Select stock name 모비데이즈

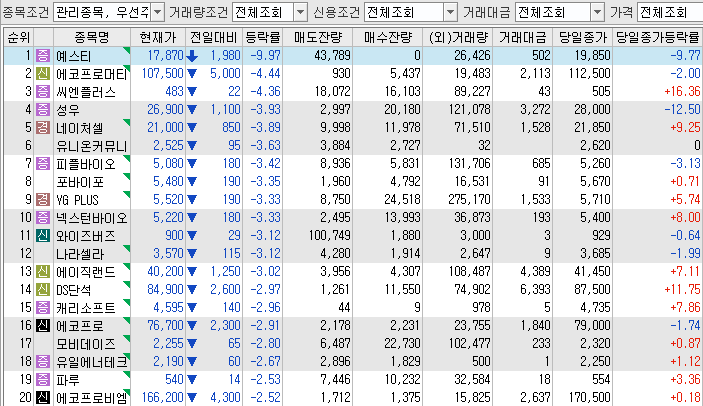(x=86, y=344)
